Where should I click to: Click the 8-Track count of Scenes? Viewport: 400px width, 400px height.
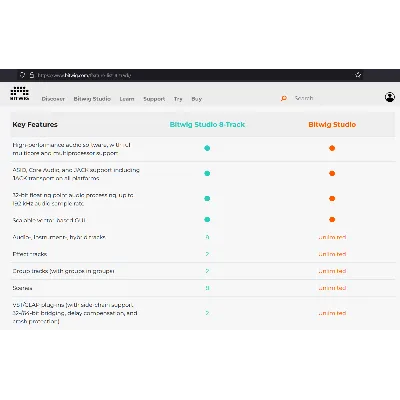click(207, 288)
